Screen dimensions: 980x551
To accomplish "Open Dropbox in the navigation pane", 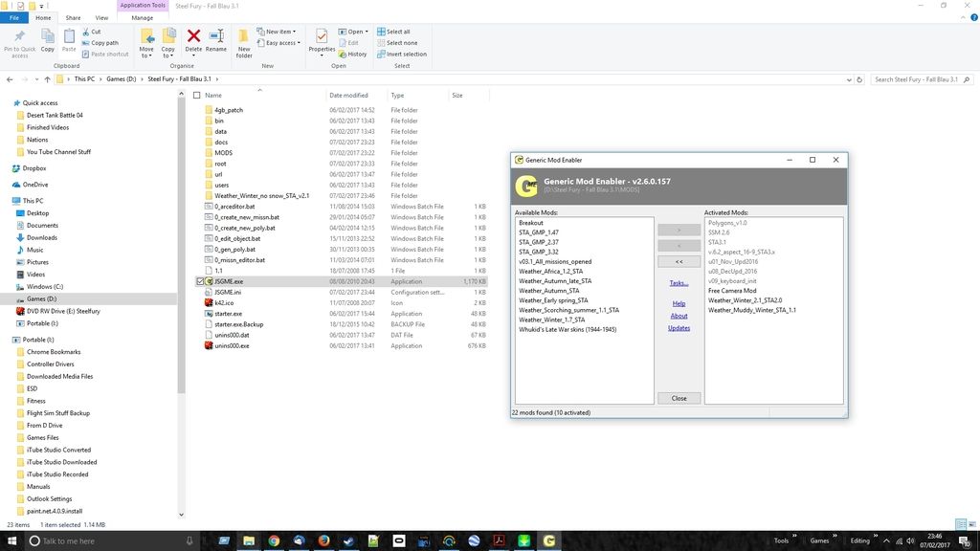I will [x=33, y=168].
